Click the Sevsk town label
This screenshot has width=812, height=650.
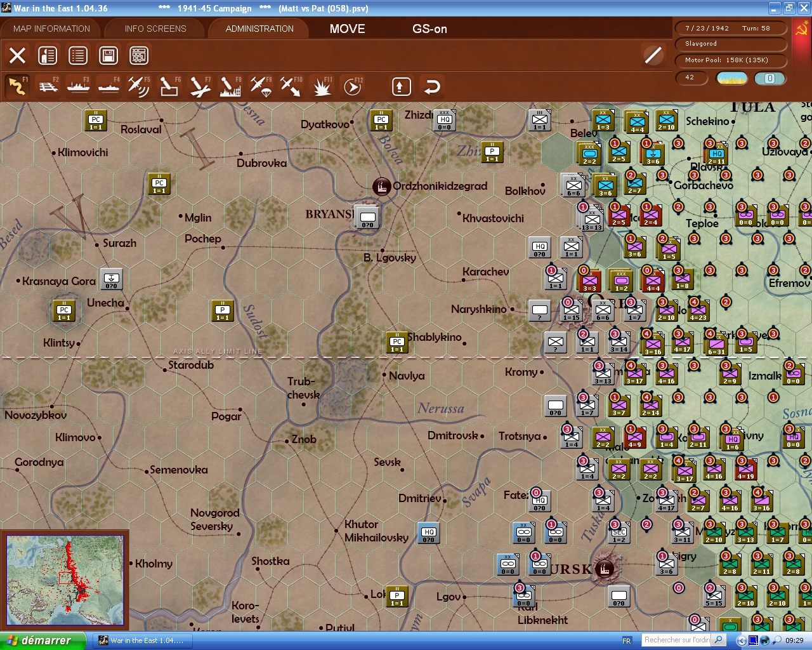click(x=387, y=462)
